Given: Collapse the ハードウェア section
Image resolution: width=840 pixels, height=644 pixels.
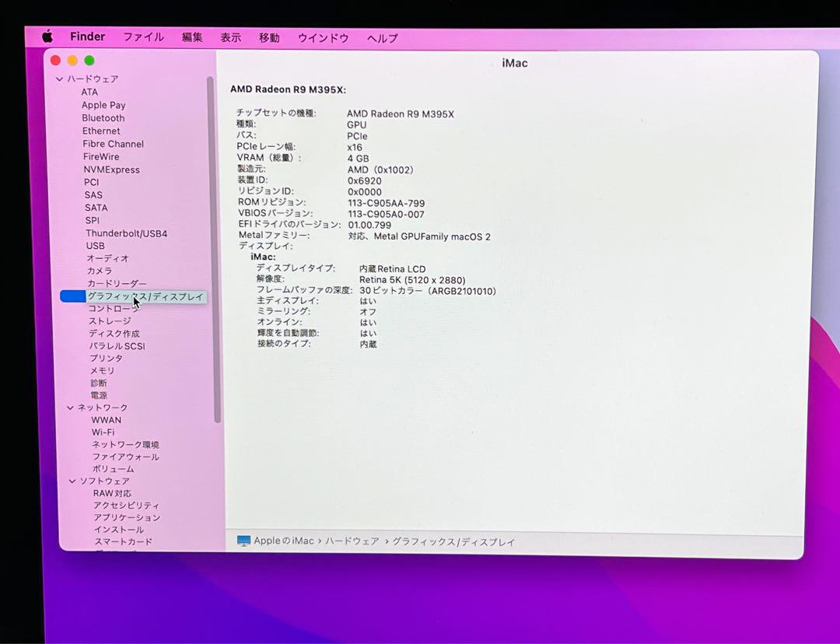Looking at the screenshot, I should point(59,79).
